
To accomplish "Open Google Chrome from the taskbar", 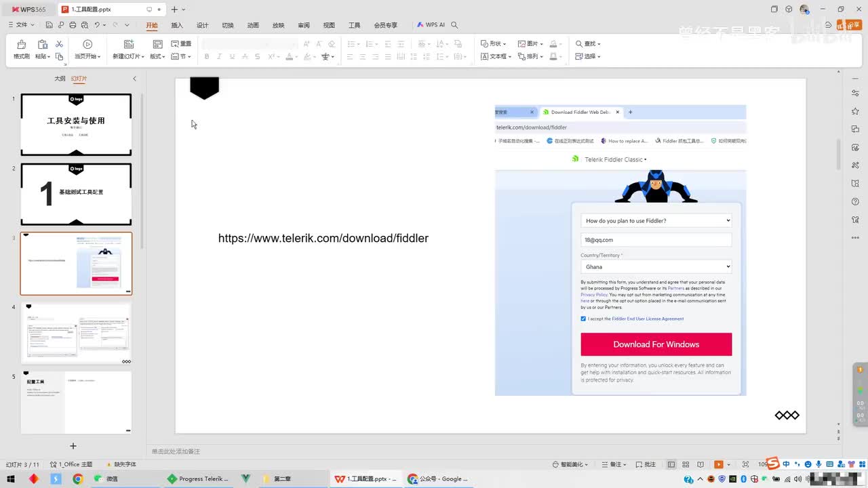I will pos(77,479).
